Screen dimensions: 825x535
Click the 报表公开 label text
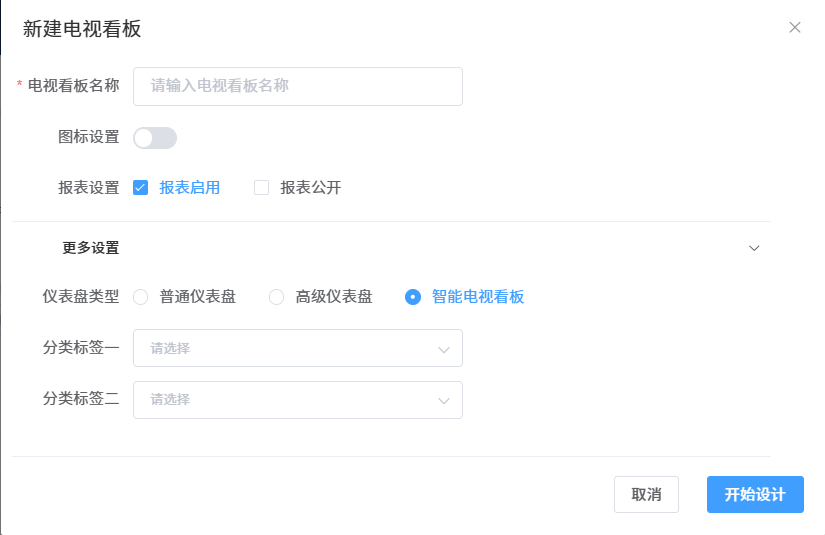click(311, 187)
